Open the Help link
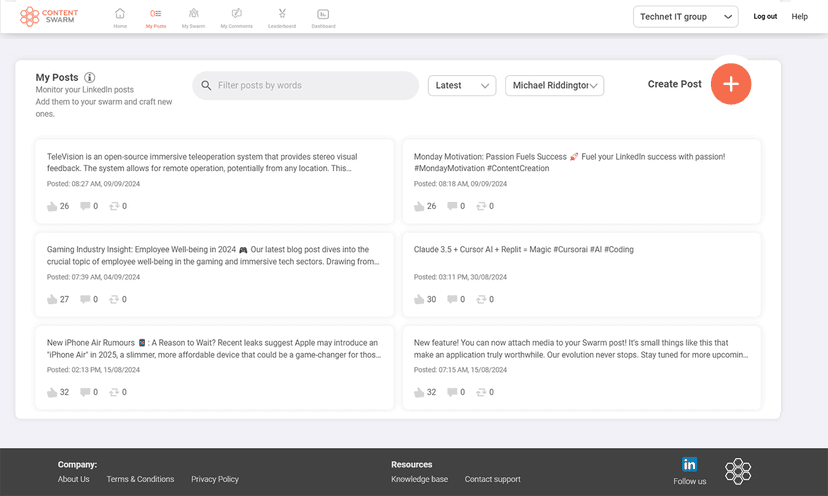 pos(799,17)
